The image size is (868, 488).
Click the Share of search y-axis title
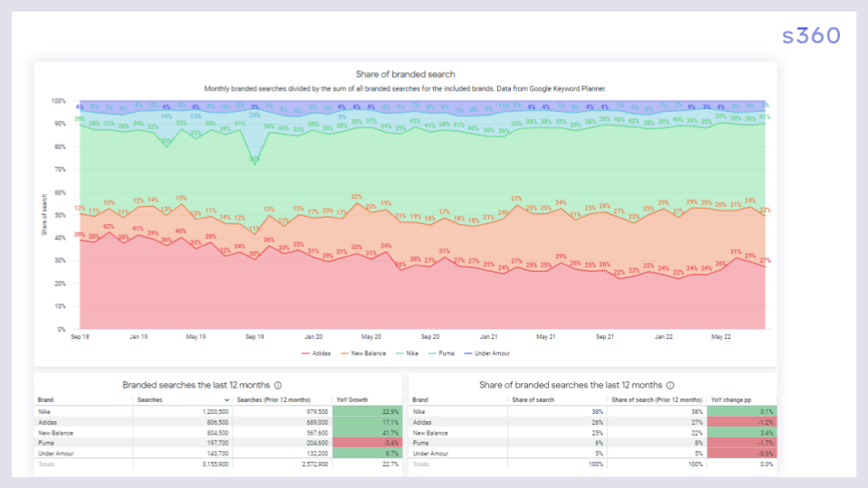tap(44, 215)
